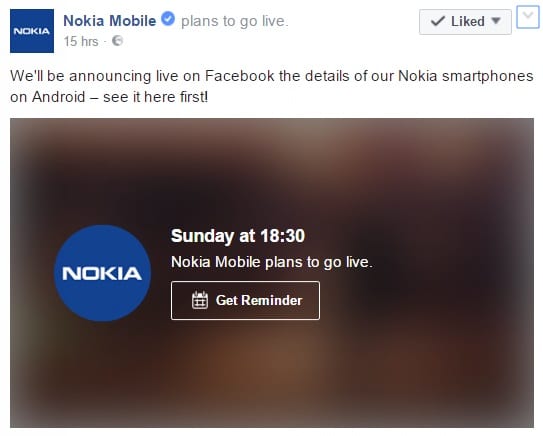The image size is (543, 436).
Task: Click the post announcement text
Action: pos(272,86)
